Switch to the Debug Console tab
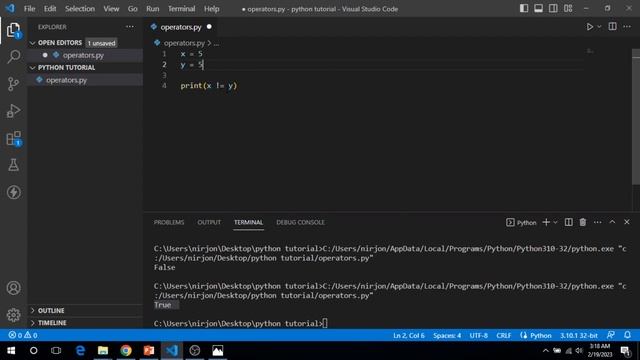Image resolution: width=640 pixels, height=360 pixels. (300, 222)
